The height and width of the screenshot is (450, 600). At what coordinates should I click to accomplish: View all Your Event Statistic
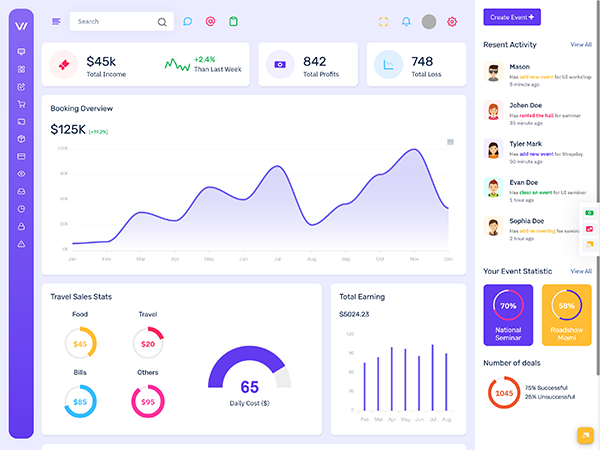coord(580,271)
